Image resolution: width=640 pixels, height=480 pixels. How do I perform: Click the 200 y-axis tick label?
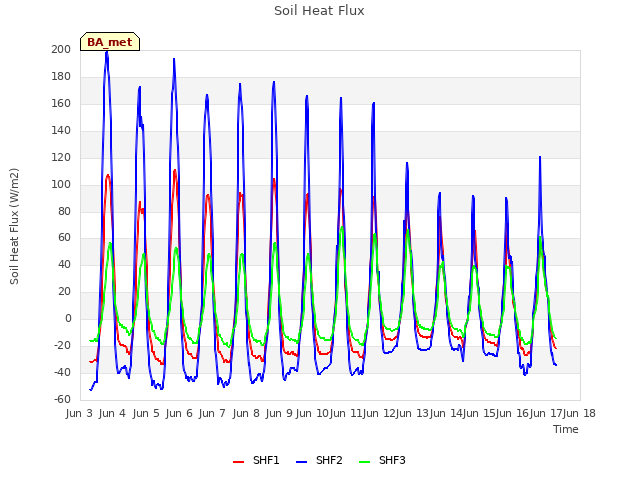click(61, 49)
